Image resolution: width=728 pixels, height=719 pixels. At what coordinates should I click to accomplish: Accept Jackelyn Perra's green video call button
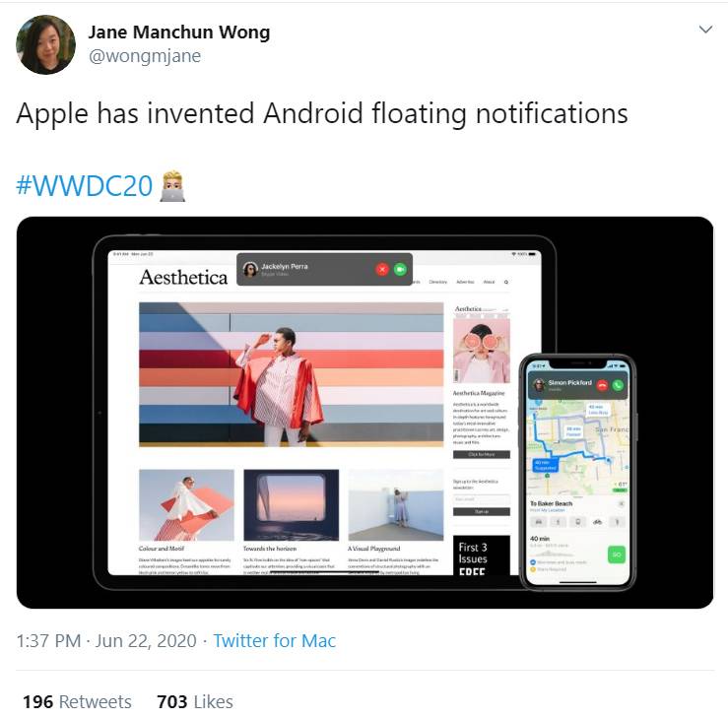[x=400, y=269]
